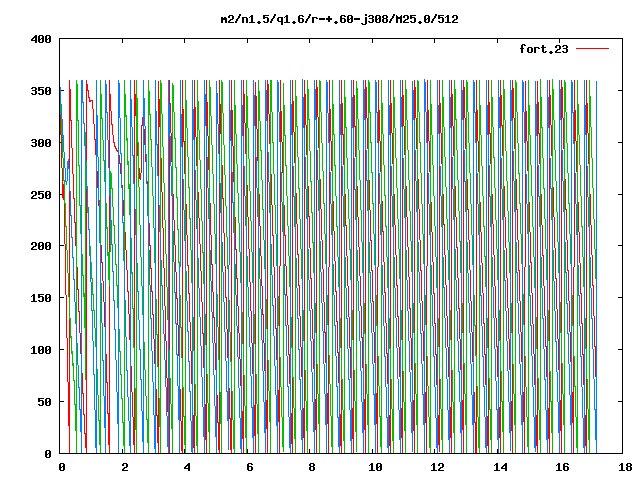This screenshot has height=480, width=640.
Task: Click the x-axis label 6
Action: pos(249,467)
